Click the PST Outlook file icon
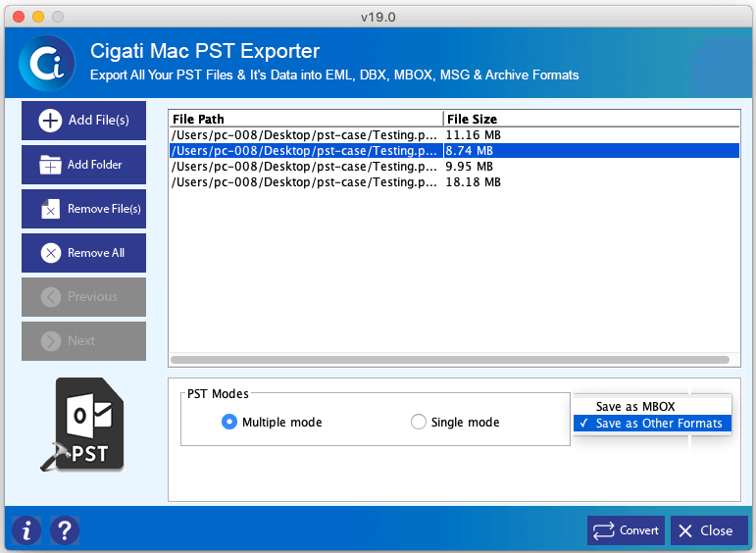Image resolution: width=756 pixels, height=553 pixels. [83, 425]
